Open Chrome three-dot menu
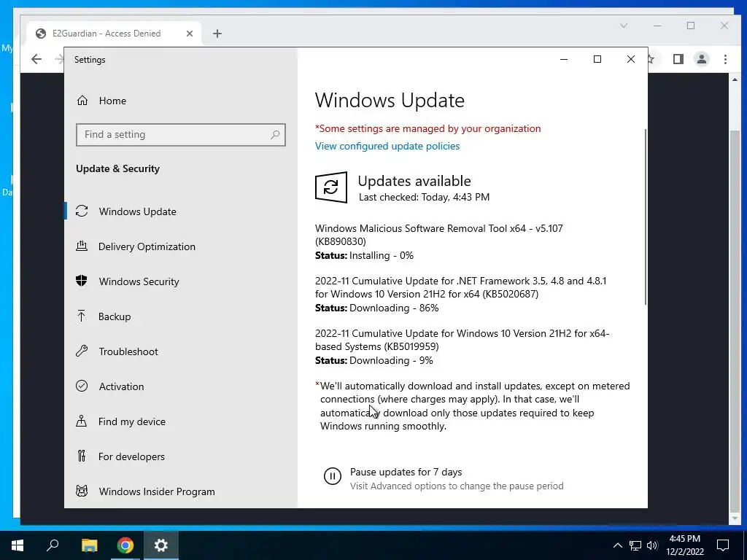The width and height of the screenshot is (747, 560). (725, 59)
